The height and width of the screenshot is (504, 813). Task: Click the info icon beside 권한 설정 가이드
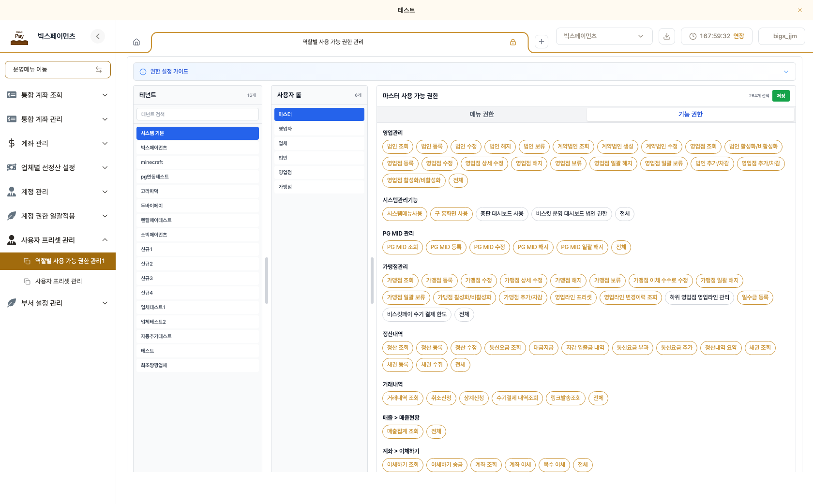click(143, 72)
